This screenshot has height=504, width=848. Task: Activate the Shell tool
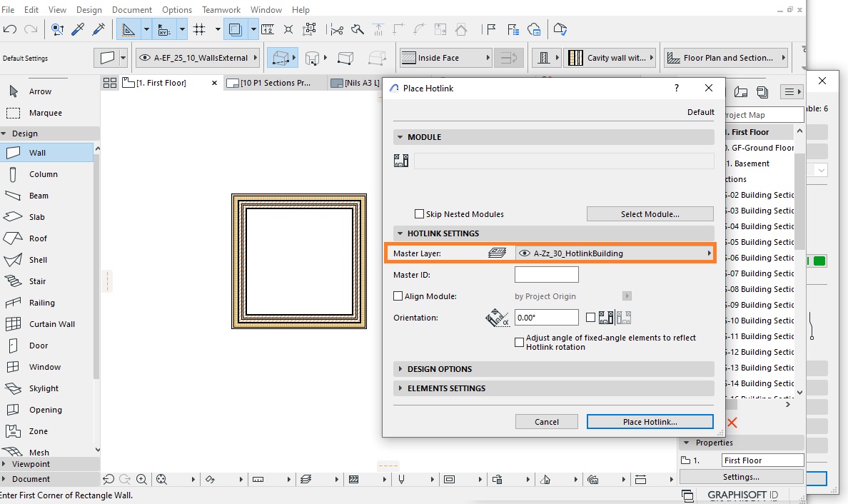38,260
